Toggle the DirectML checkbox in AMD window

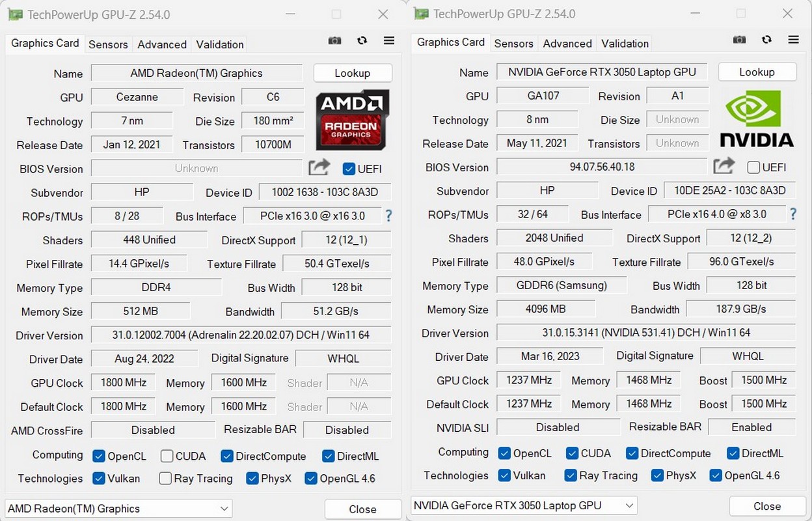tap(329, 456)
